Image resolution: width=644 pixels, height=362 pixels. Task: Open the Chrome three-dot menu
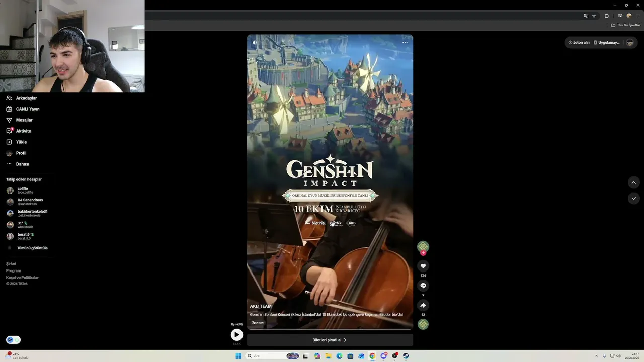tap(638, 16)
